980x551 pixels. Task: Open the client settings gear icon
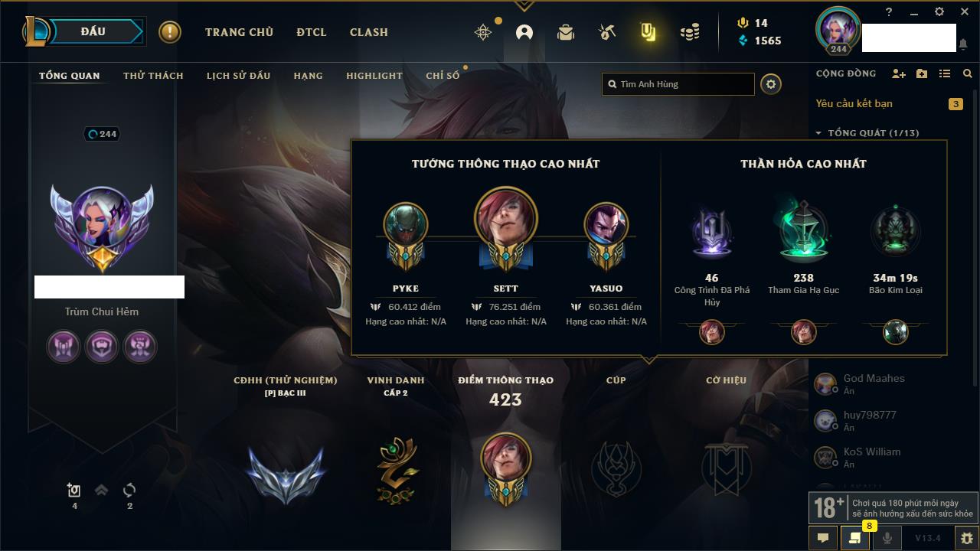(939, 11)
